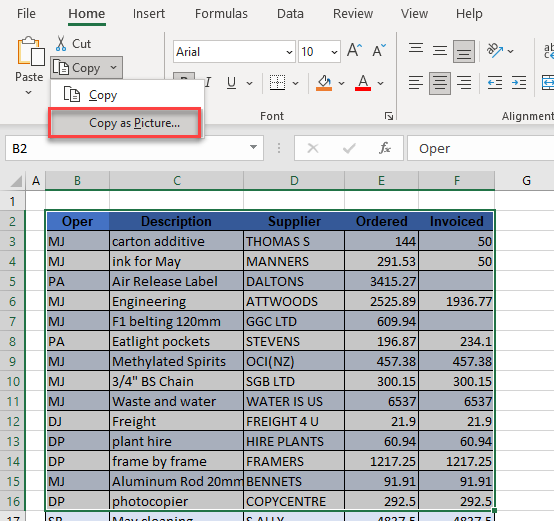Screen dimensions: 554x521
Task: Click the Orientation angled text icon
Action: pyautogui.click(x=495, y=51)
